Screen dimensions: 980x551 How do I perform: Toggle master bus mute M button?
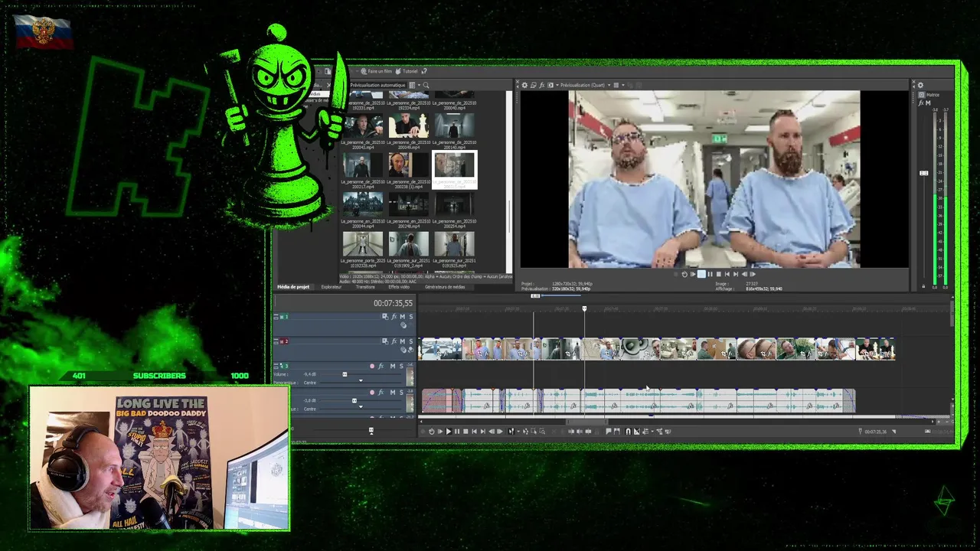928,103
